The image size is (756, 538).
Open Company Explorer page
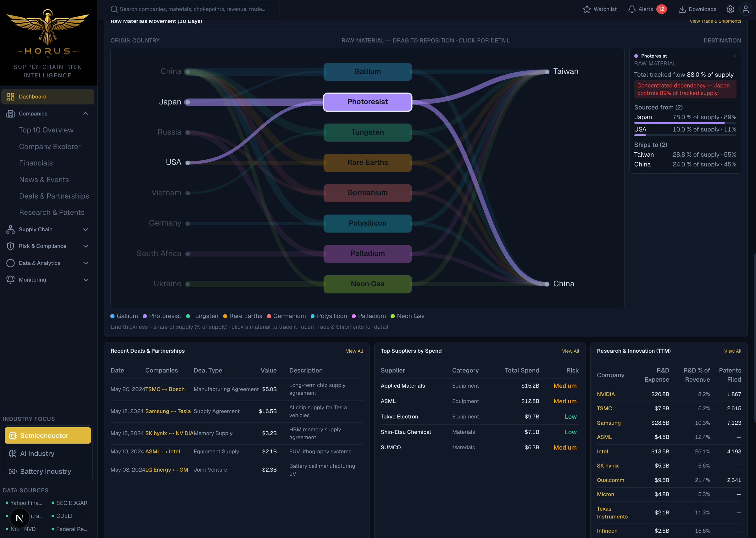coord(50,147)
